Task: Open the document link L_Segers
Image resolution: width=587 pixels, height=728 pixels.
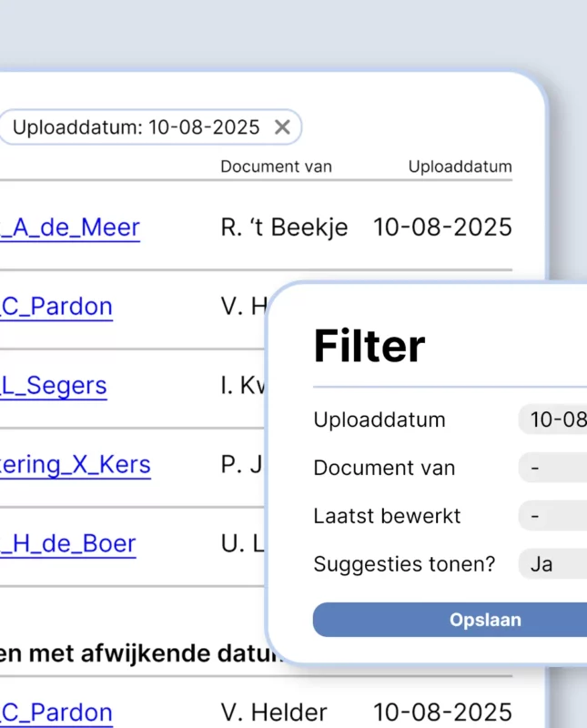Action: pyautogui.click(x=54, y=386)
